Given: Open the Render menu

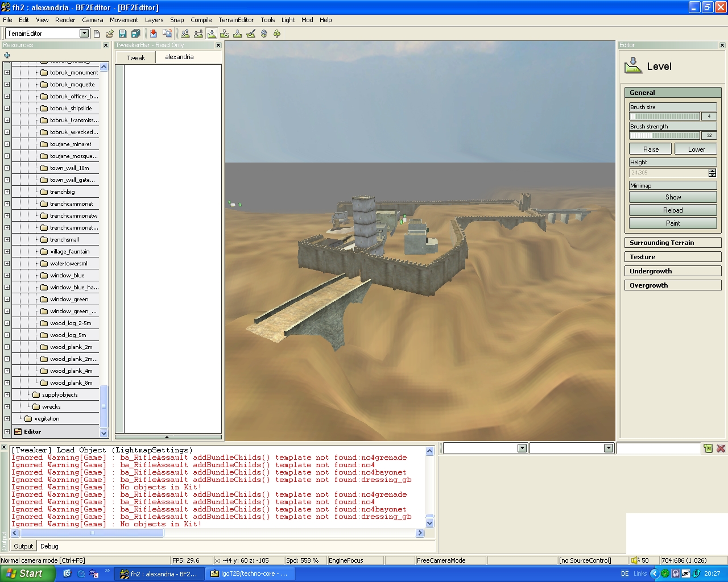Looking at the screenshot, I should pyautogui.click(x=65, y=20).
